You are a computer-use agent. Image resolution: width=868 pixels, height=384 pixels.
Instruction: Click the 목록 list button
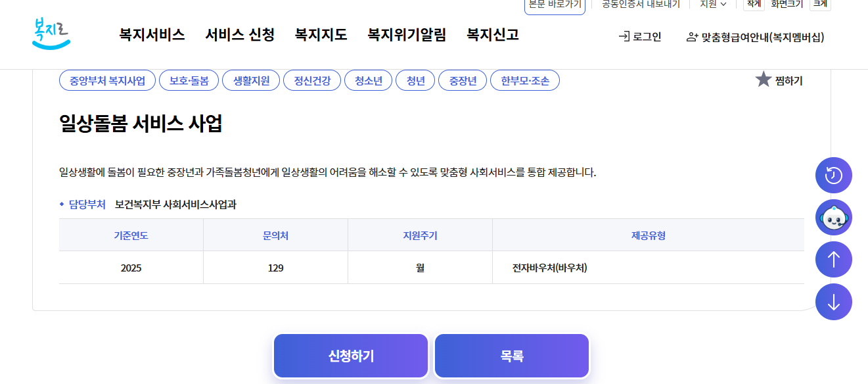coord(511,355)
